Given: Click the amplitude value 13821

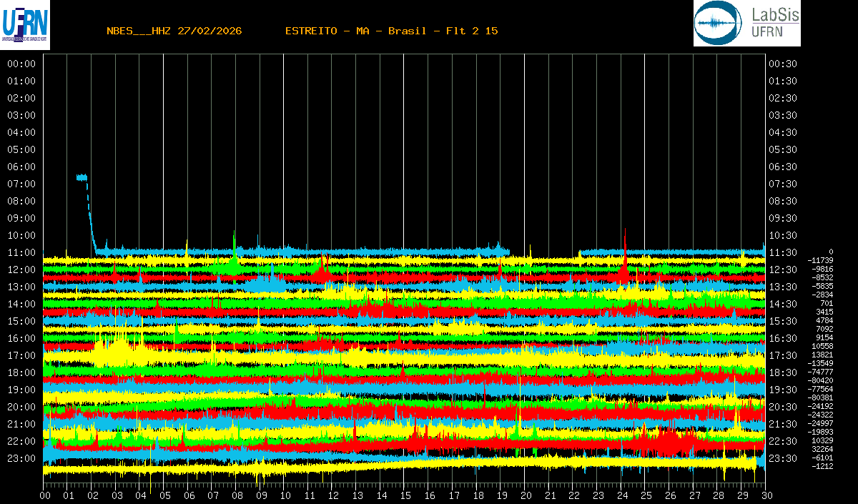Looking at the screenshot, I should tap(822, 355).
